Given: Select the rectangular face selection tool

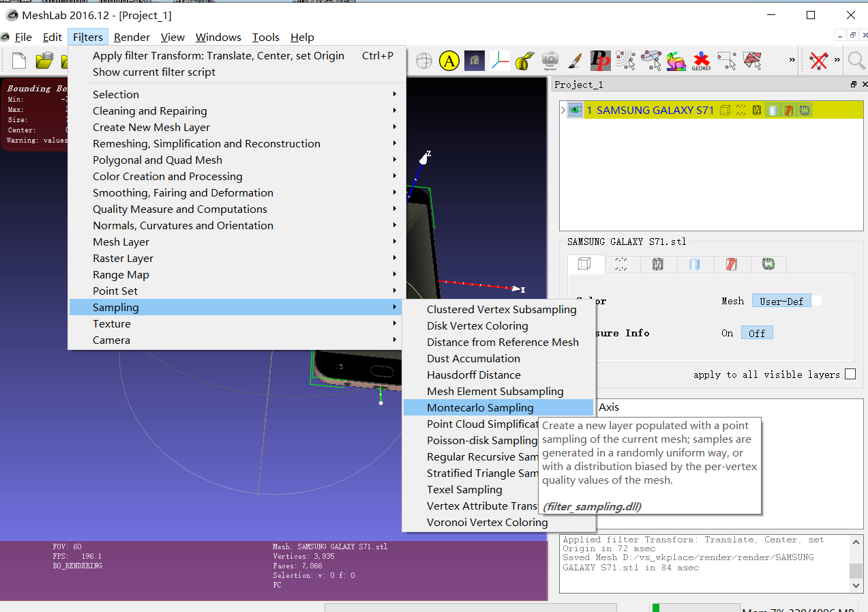Looking at the screenshot, I should click(752, 61).
